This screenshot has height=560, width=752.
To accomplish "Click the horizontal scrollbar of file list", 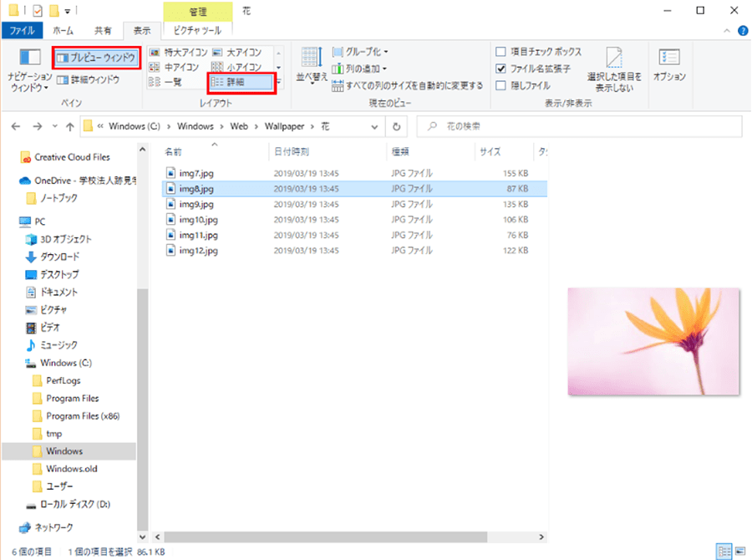I will click(x=326, y=537).
